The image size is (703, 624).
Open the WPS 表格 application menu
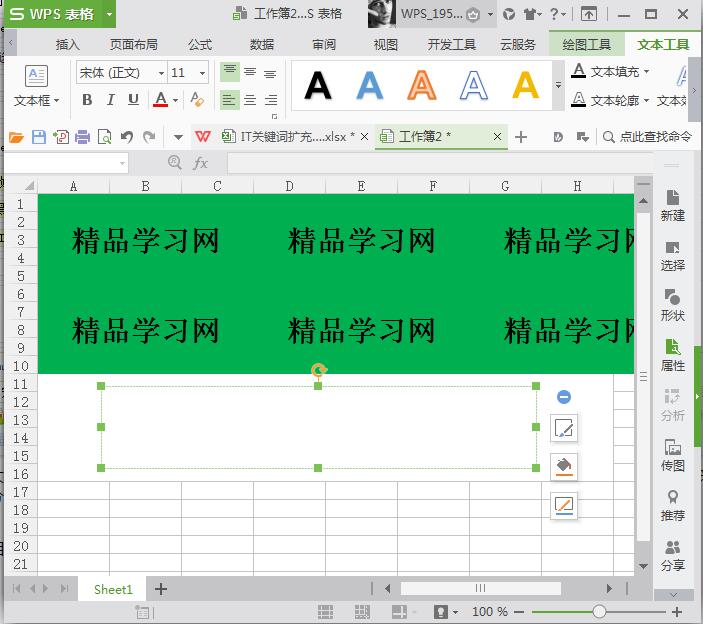coord(60,14)
